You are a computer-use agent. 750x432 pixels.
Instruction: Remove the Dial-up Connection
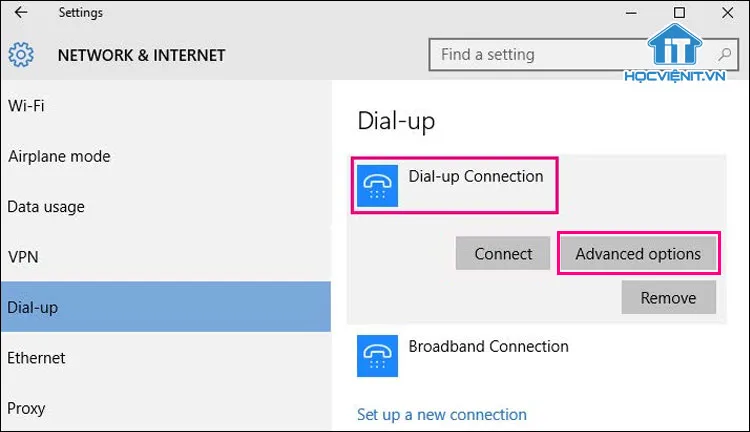click(x=668, y=297)
